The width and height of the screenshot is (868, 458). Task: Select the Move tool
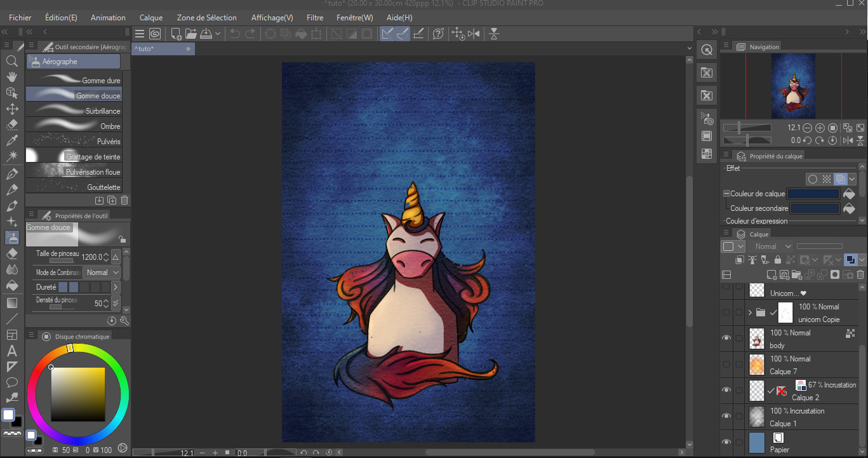click(x=12, y=109)
